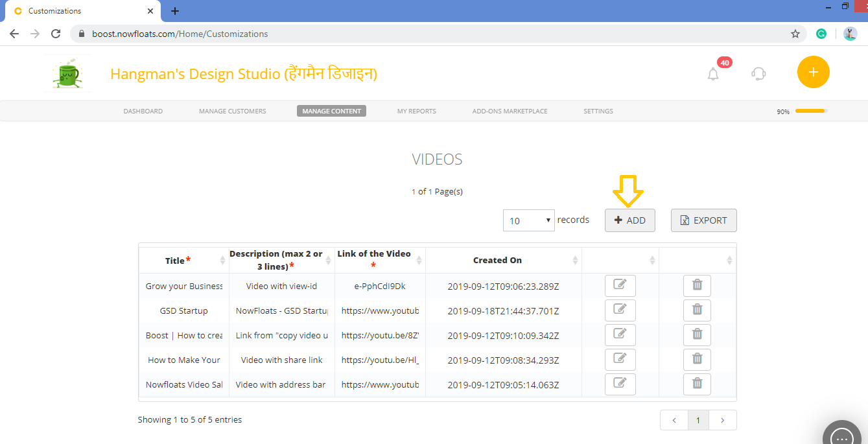
Task: Edit the 'GSD Startup' video row
Action: click(620, 310)
